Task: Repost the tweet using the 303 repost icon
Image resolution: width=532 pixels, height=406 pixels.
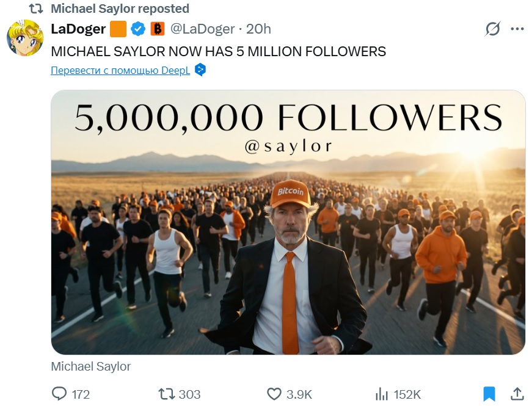Action: [166, 394]
